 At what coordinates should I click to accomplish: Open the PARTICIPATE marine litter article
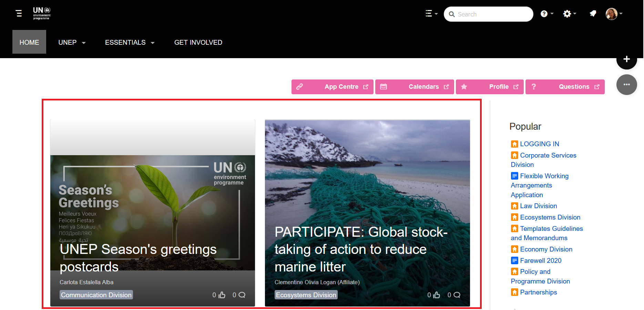click(x=361, y=249)
